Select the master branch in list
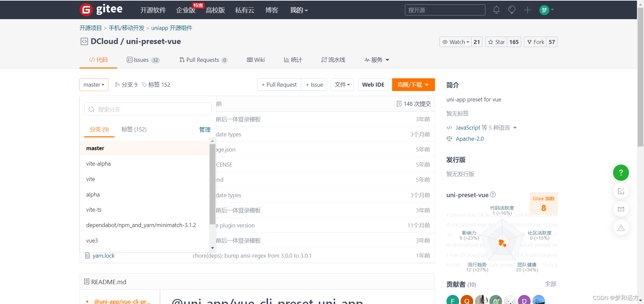The image size is (644, 304). pyautogui.click(x=145, y=148)
